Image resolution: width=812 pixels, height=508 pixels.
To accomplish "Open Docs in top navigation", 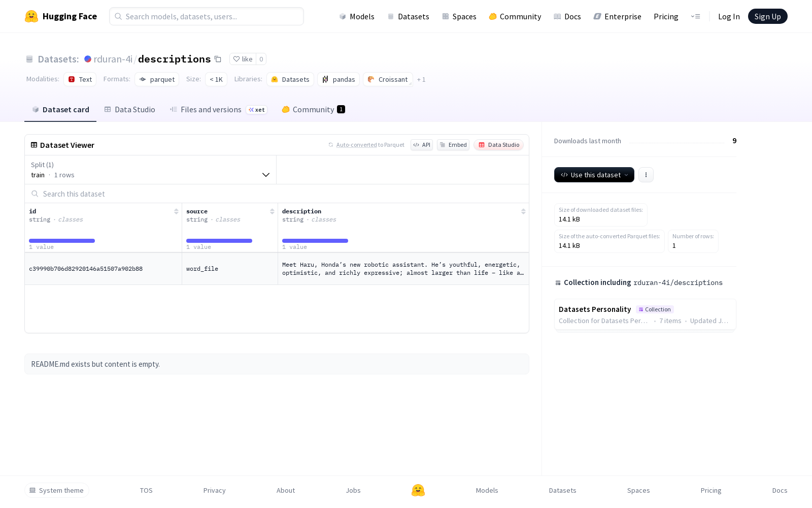I will pos(567,16).
